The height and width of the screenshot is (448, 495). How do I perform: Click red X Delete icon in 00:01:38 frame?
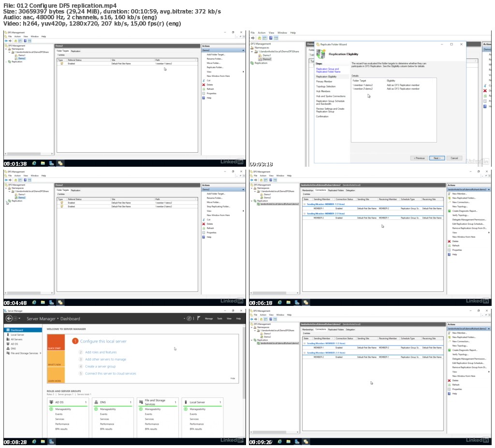tap(204, 85)
